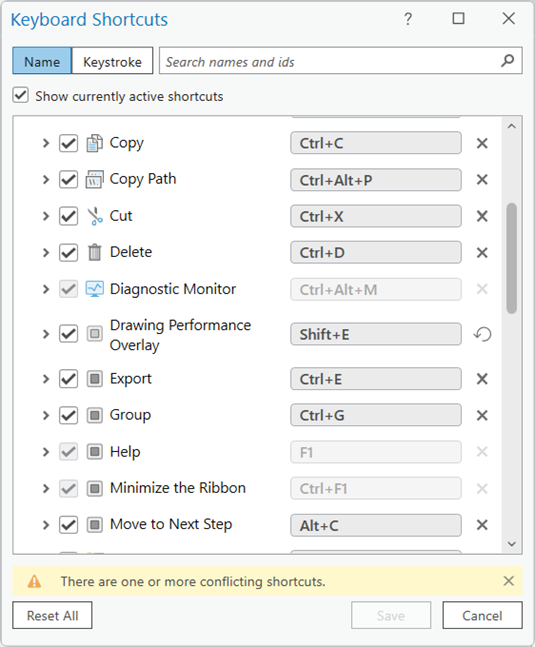Reset the Shift+E shortcut to default

482,334
